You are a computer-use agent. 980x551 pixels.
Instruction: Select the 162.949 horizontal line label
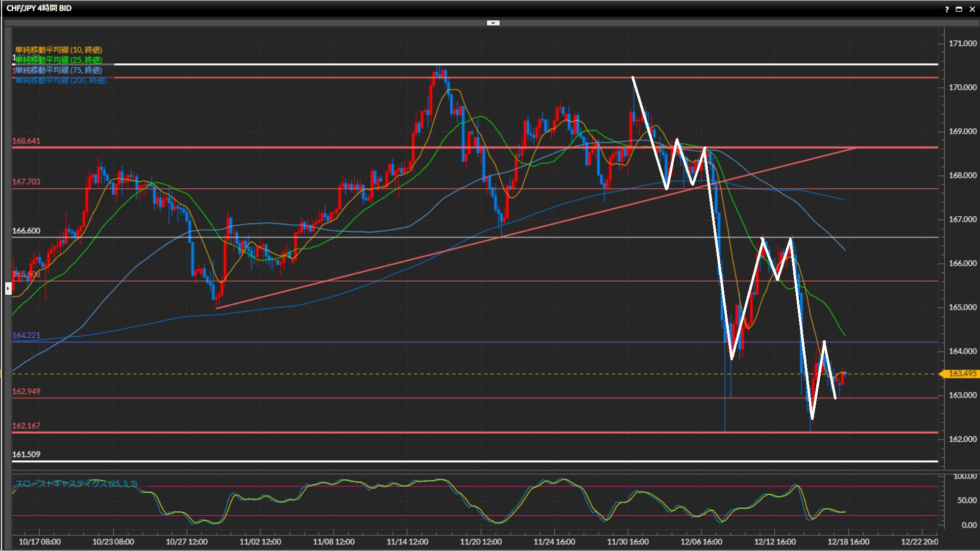(26, 391)
